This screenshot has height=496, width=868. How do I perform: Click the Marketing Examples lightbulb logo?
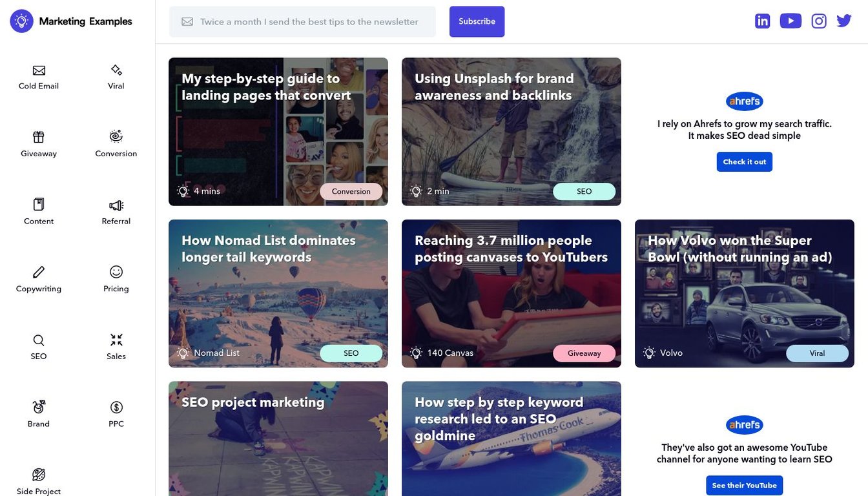tap(21, 21)
